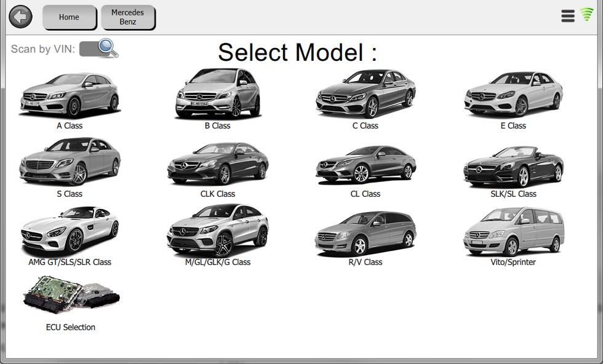Screen dimensions: 603x364
Task: Click the Vito/Sprinter label
Action: pyautogui.click(x=513, y=262)
